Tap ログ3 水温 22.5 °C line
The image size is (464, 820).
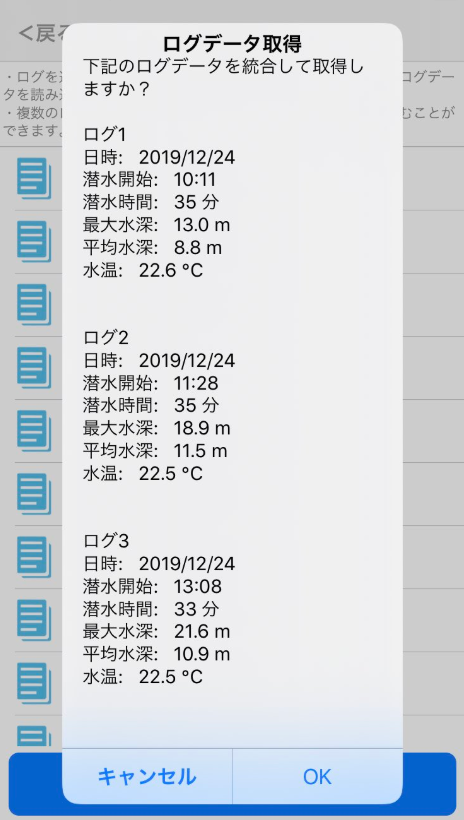coord(143,677)
